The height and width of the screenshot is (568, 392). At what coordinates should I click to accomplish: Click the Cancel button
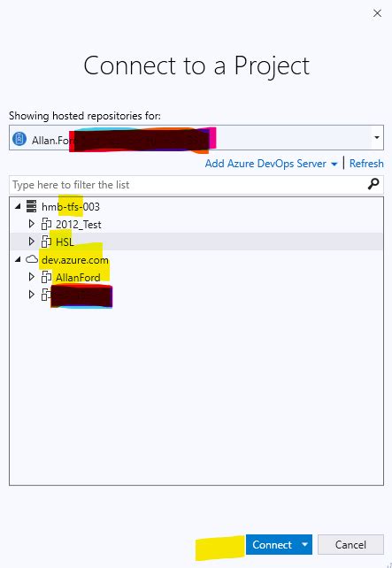tap(350, 545)
